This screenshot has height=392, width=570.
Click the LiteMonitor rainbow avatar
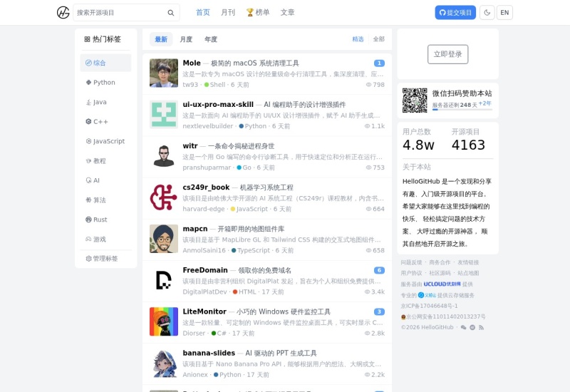pyautogui.click(x=164, y=322)
